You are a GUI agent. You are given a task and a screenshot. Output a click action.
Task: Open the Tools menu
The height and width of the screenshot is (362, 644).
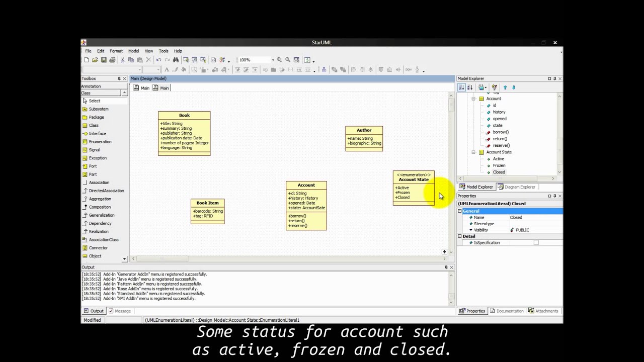pyautogui.click(x=164, y=51)
